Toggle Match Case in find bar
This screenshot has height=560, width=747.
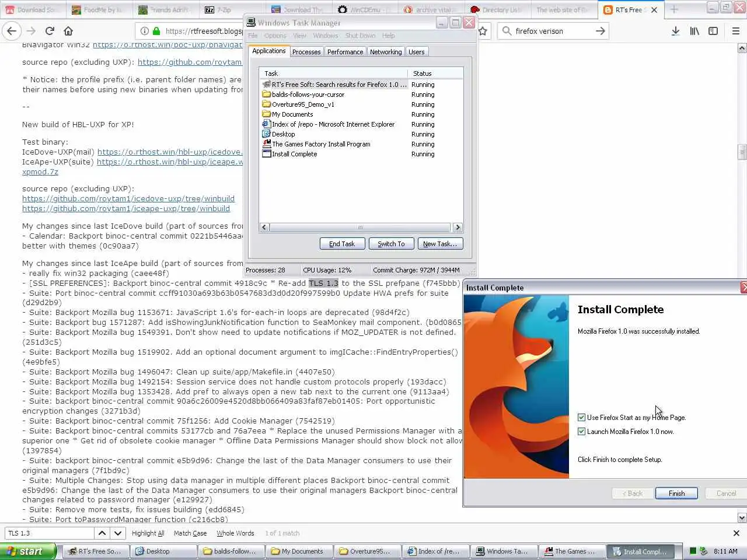point(190,533)
